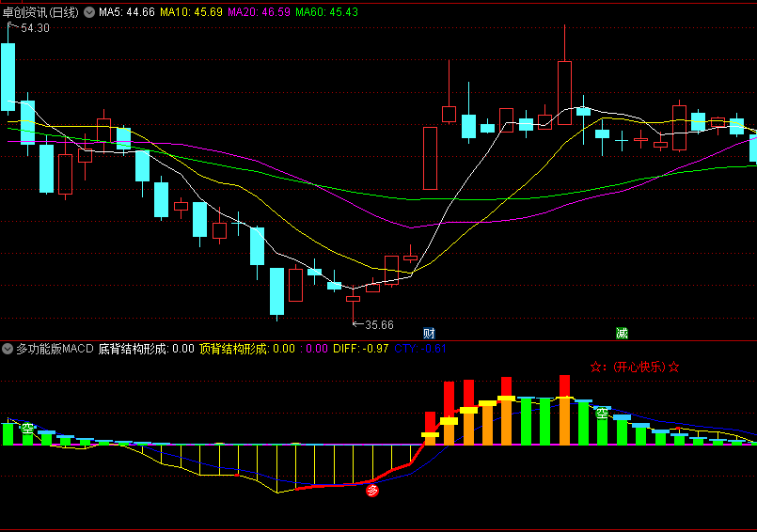
Task: Open the main chart indicator dropdown arrow
Action: (89, 12)
